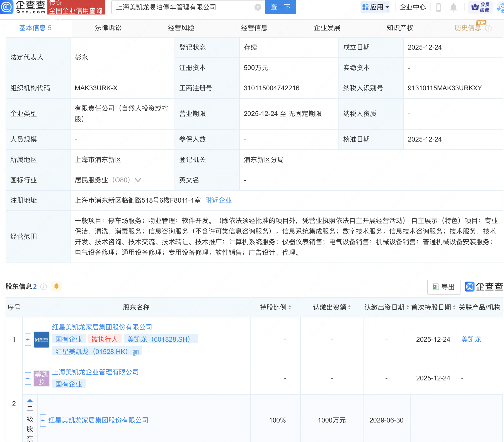The height and width of the screenshot is (442, 504).
Task: Open the 附近企业 link
Action: coord(218,200)
